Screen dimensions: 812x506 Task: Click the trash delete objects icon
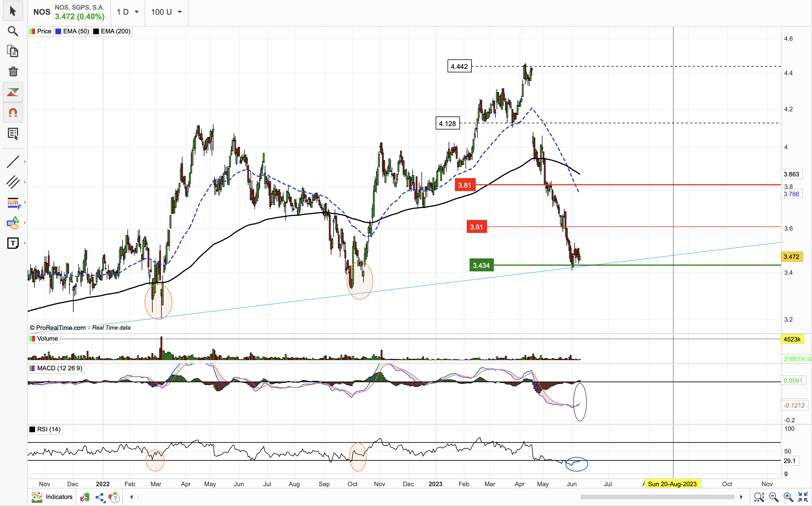point(13,72)
